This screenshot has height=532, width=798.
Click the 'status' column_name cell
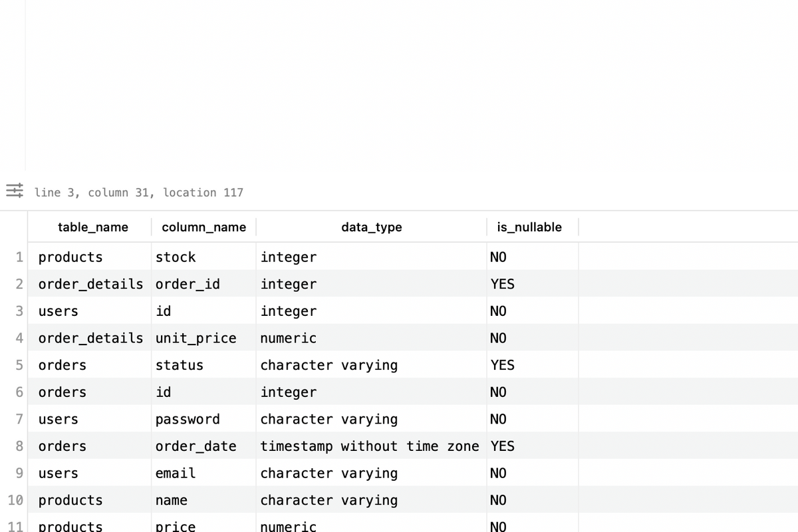click(x=180, y=365)
